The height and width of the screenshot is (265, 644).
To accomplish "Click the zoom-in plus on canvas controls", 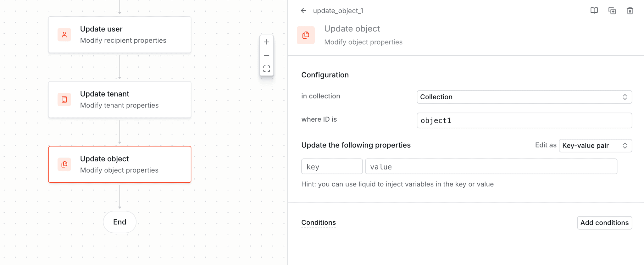I will [266, 41].
